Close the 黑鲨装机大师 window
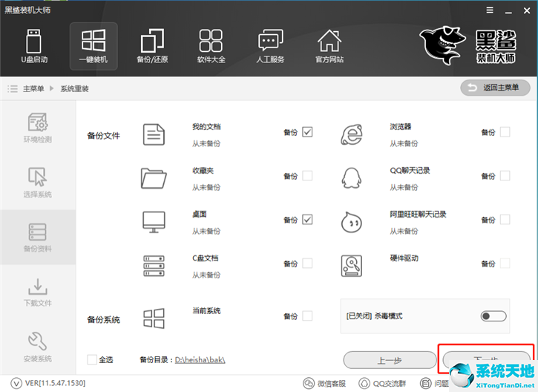Image resolution: width=538 pixels, height=392 pixels. tap(527, 10)
